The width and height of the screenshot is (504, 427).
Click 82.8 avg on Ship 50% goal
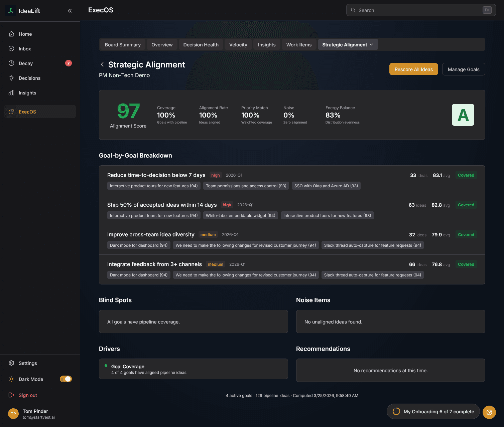pos(440,205)
